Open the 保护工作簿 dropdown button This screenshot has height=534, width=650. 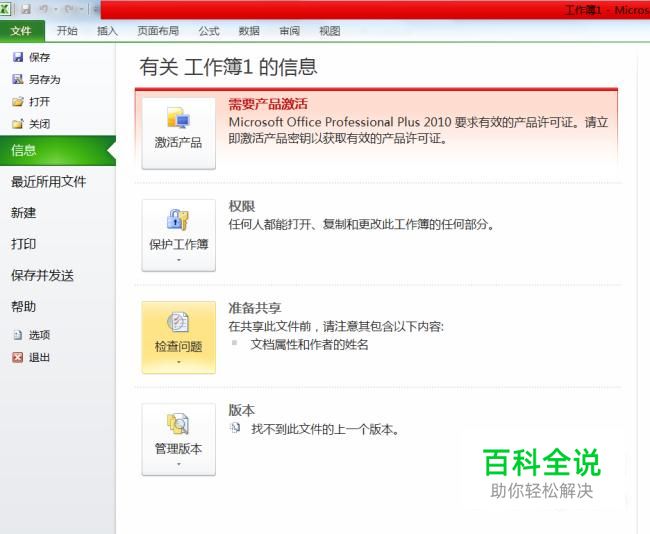(x=179, y=235)
